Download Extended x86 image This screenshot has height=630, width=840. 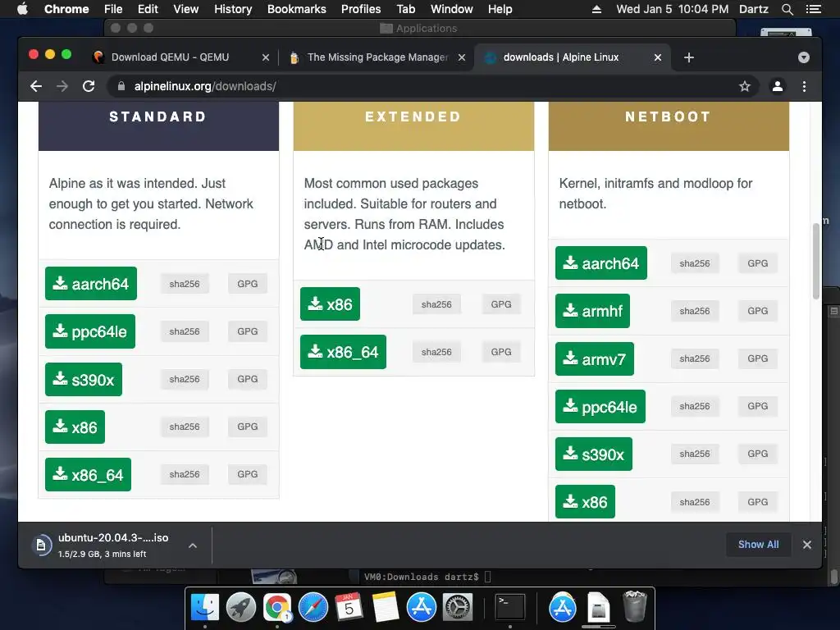[330, 304]
